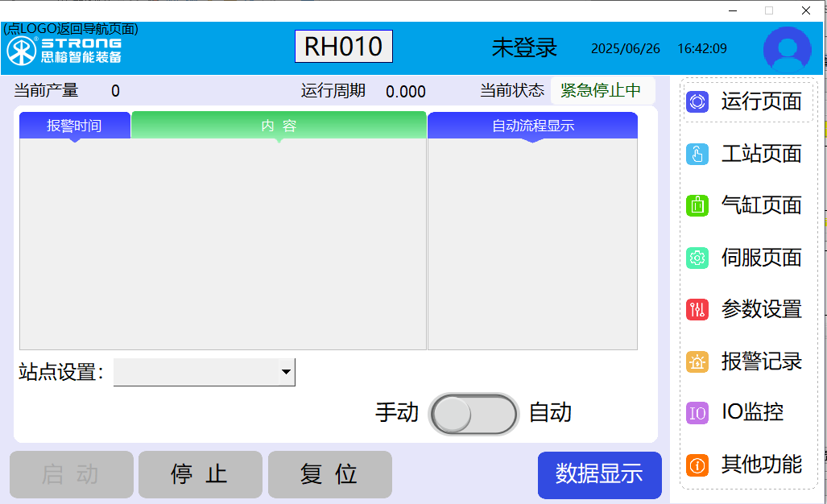Viewport: 827px width, 504px height.
Task: Click the STRONG logo to return to navigation
Action: (x=64, y=50)
